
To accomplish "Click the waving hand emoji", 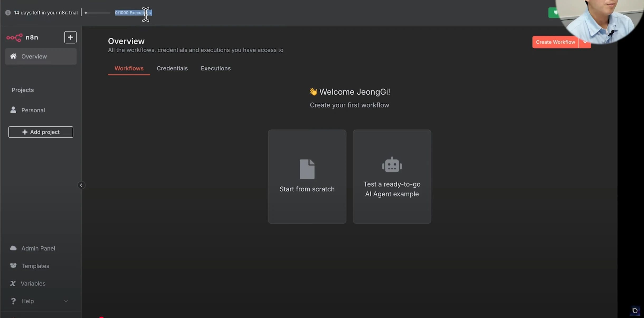I will tap(313, 91).
